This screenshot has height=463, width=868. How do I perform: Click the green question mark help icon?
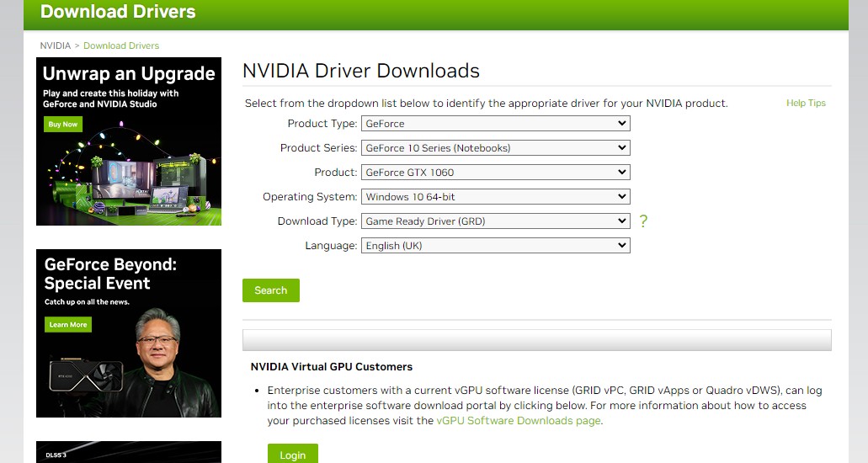pyautogui.click(x=642, y=221)
